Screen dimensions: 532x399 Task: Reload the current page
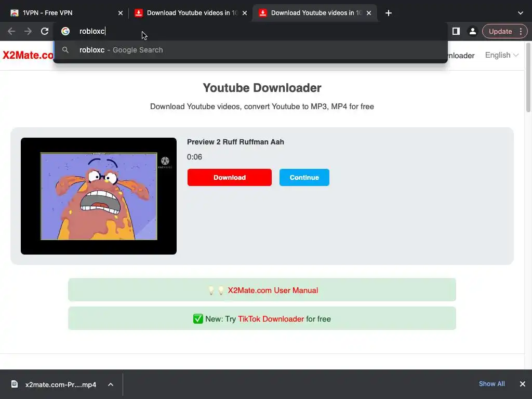pos(45,31)
